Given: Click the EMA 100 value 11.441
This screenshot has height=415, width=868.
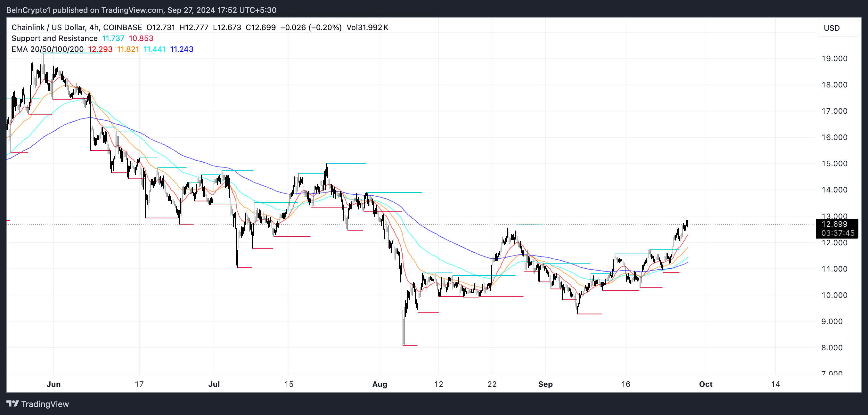Looking at the screenshot, I should (154, 49).
